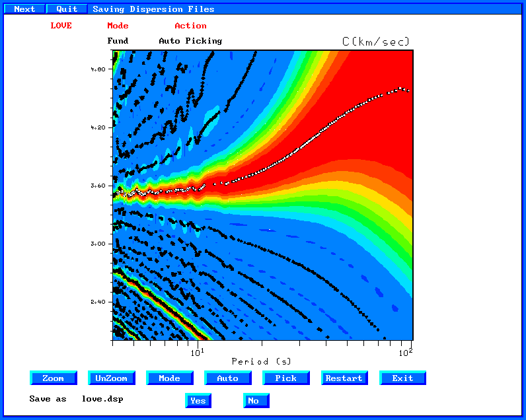Click the 10^2 period axis label
The height and width of the screenshot is (420, 526).
406,352
